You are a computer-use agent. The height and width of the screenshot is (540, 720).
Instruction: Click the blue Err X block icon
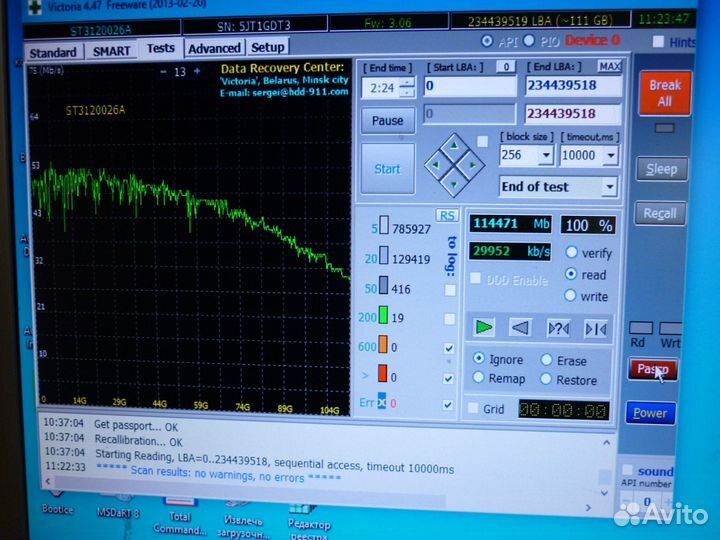coord(382,401)
